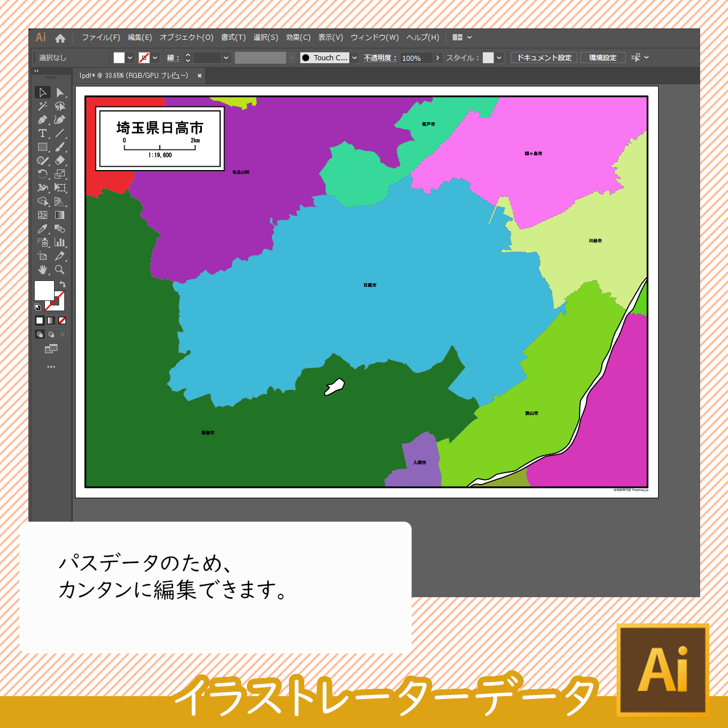Screen dimensions: 728x728
Task: Select the Mesh tool
Action: click(43, 215)
